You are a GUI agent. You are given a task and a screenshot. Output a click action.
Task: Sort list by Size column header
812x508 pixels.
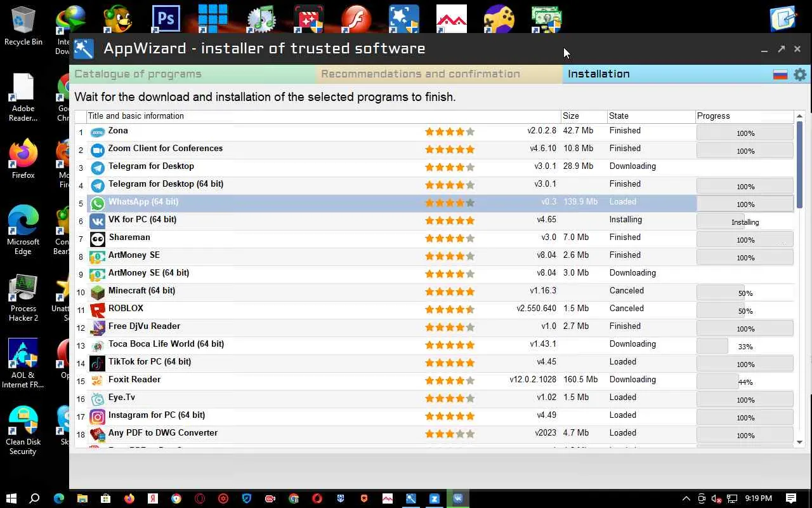pyautogui.click(x=584, y=116)
